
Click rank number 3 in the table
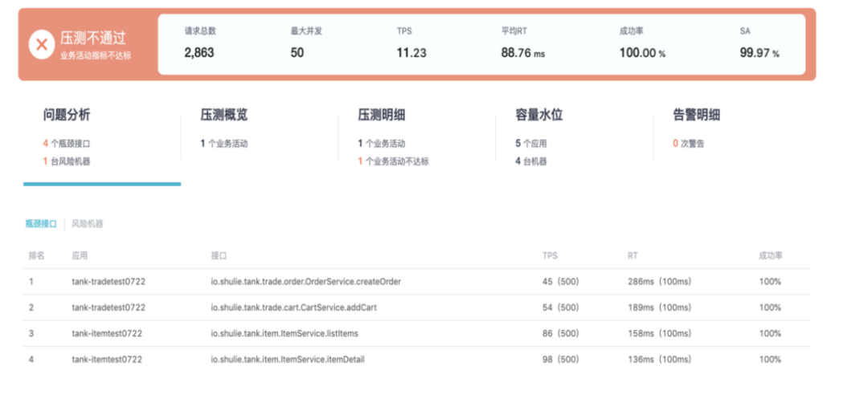[31, 333]
